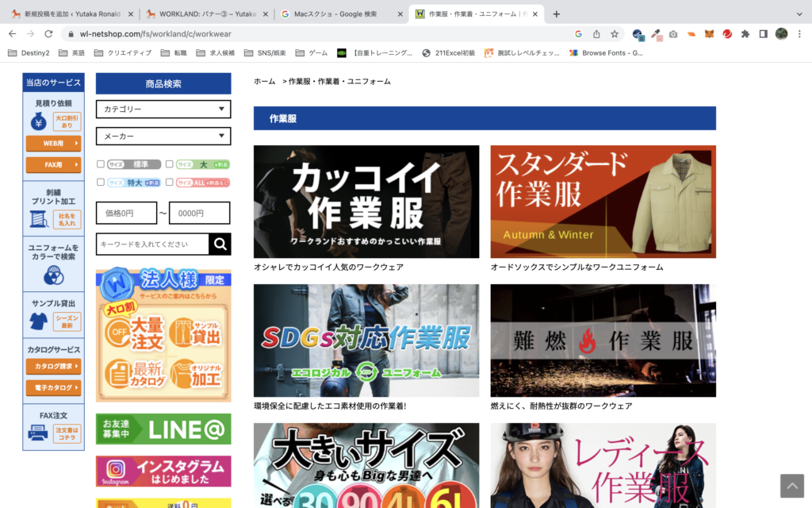Open the Destiny2 bookmark folder
This screenshot has height=508, width=812.
[29, 53]
